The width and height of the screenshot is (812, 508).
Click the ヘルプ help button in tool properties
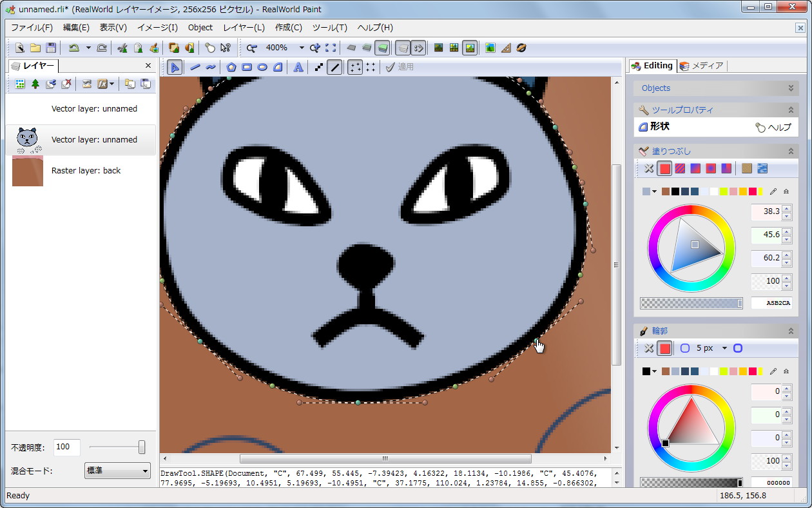pyautogui.click(x=773, y=128)
